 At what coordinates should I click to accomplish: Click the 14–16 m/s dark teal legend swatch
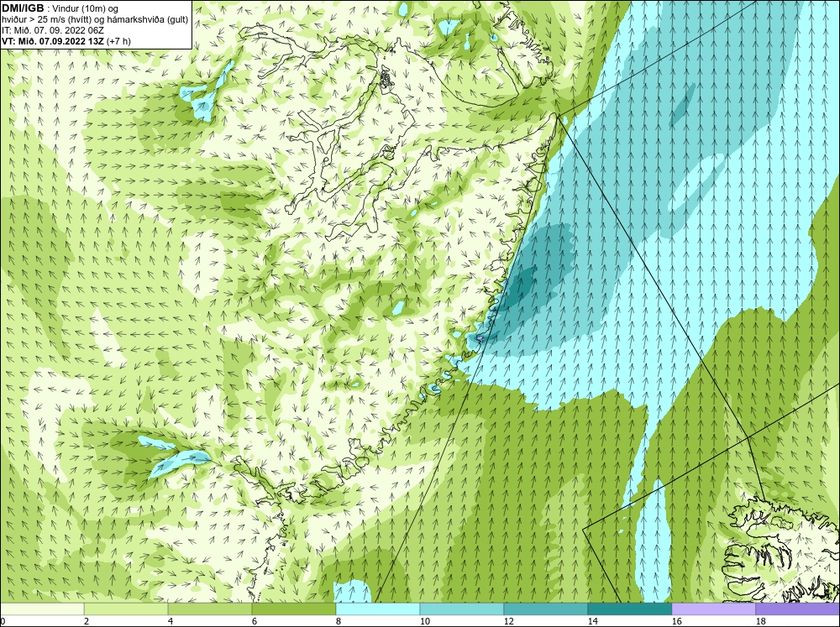point(629,609)
